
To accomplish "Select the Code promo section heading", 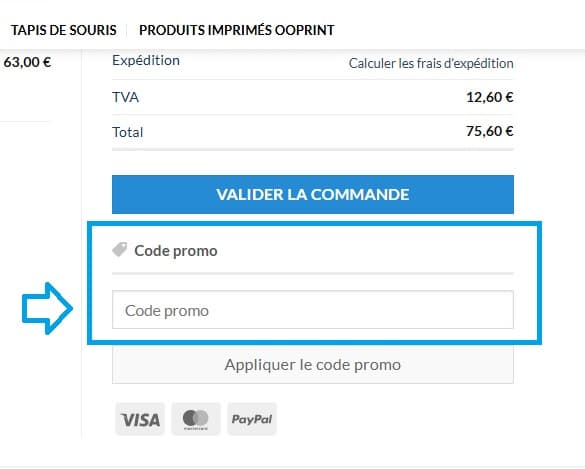I will [x=176, y=251].
